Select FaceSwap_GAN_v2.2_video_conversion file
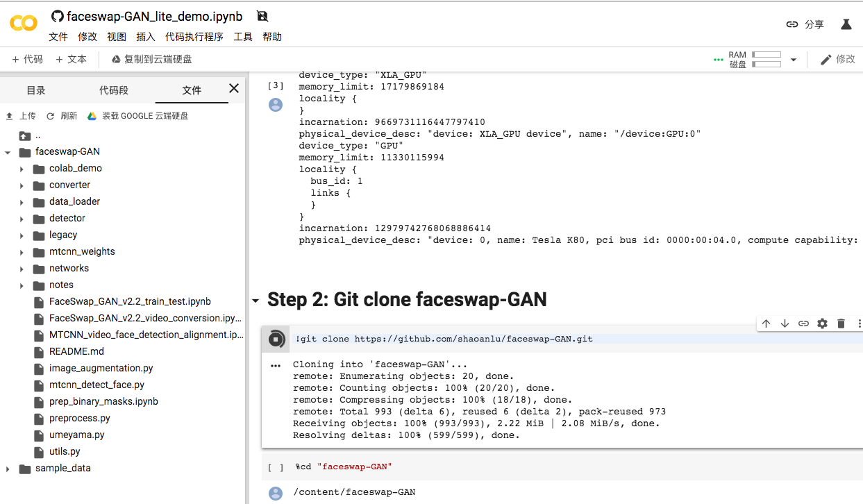The height and width of the screenshot is (504, 863). tap(145, 318)
